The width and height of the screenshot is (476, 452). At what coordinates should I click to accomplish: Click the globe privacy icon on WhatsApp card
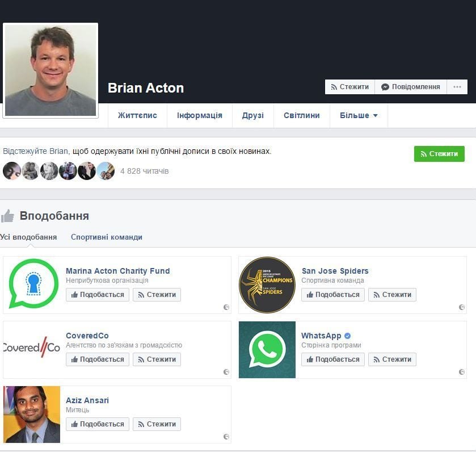coord(461,372)
